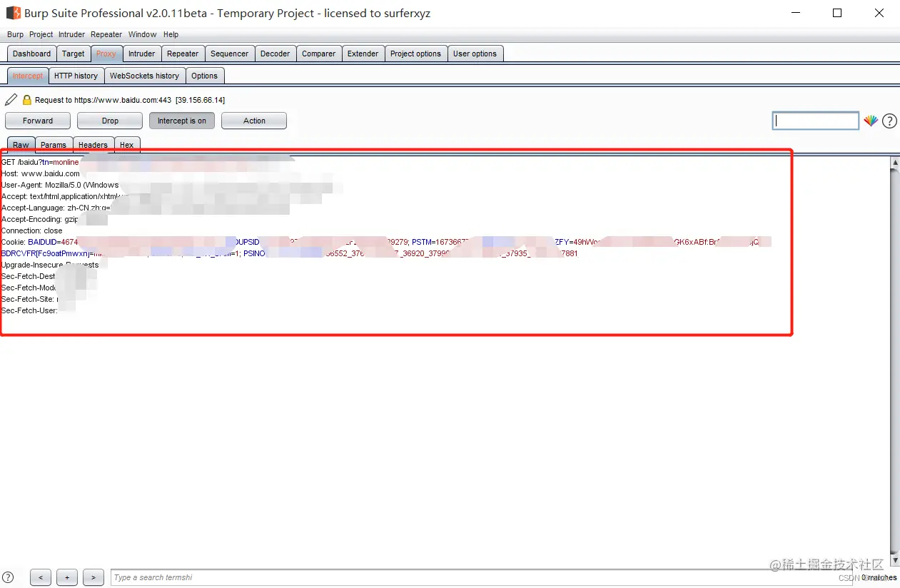Switch to the Extender tab
Viewport: 900px width, 588px height.
coord(363,54)
